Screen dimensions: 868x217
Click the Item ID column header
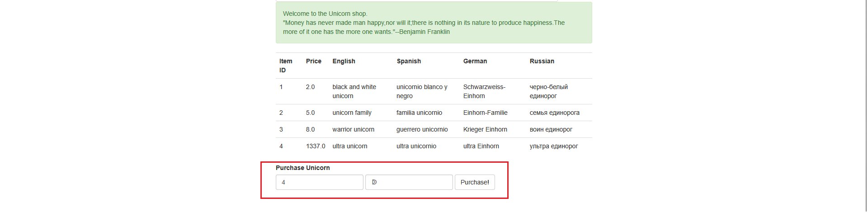click(286, 66)
